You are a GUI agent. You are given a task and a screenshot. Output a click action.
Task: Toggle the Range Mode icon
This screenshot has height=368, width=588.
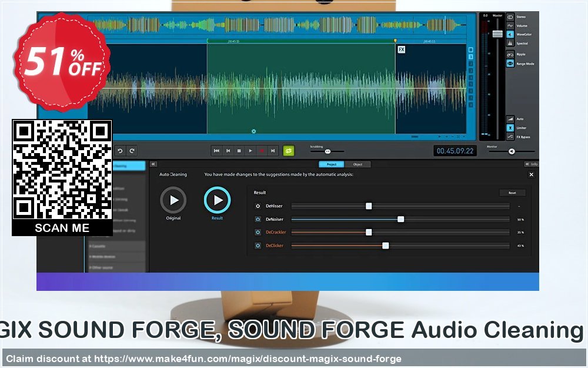click(510, 64)
